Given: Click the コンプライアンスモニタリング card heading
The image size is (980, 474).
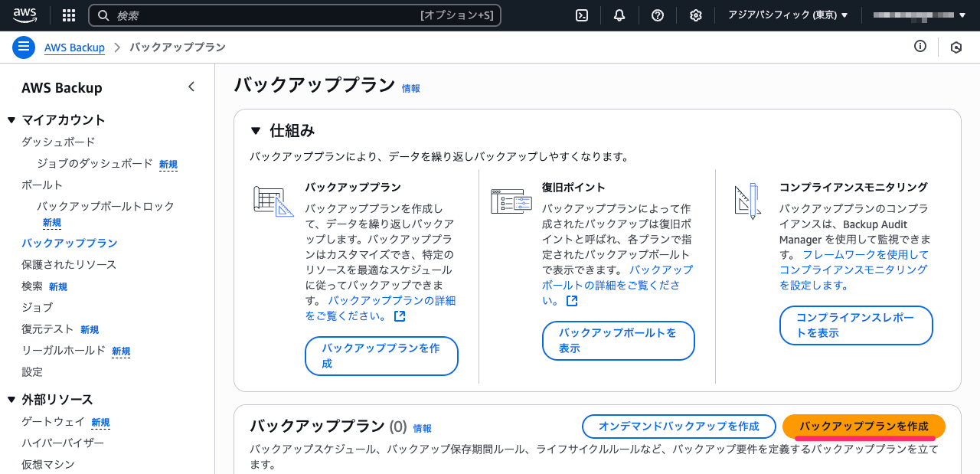Looking at the screenshot, I should point(854,187).
